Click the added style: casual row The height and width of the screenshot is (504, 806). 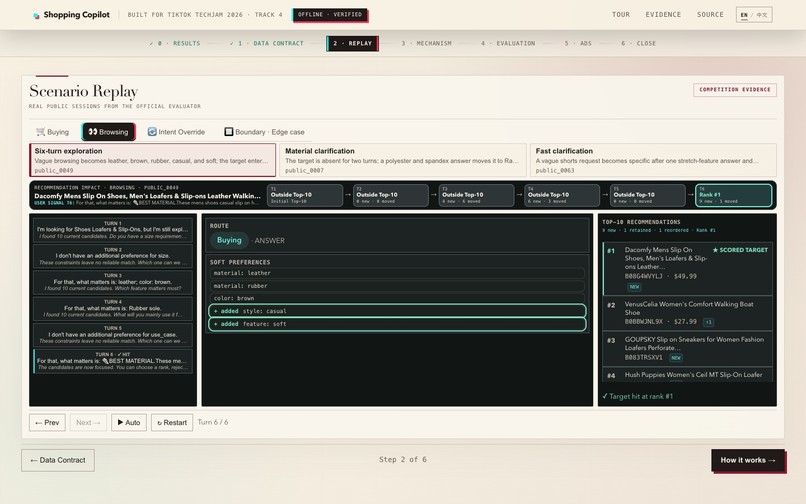pos(397,311)
